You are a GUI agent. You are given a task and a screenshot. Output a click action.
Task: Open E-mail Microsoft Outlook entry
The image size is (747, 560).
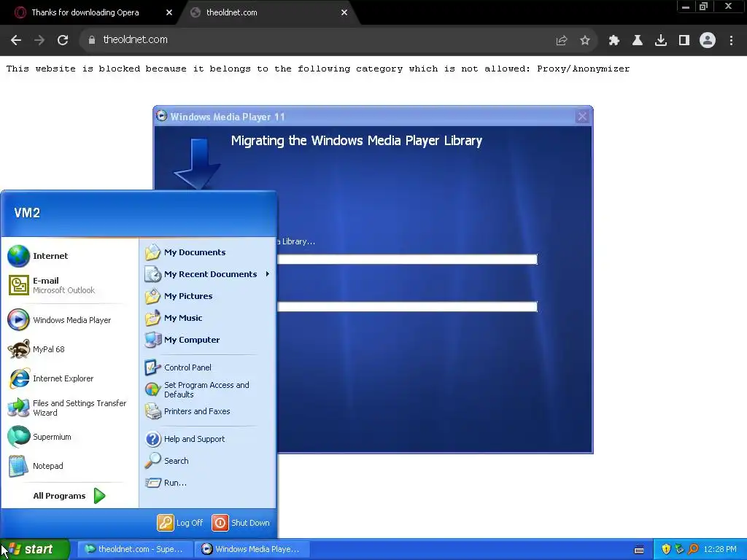pyautogui.click(x=69, y=285)
